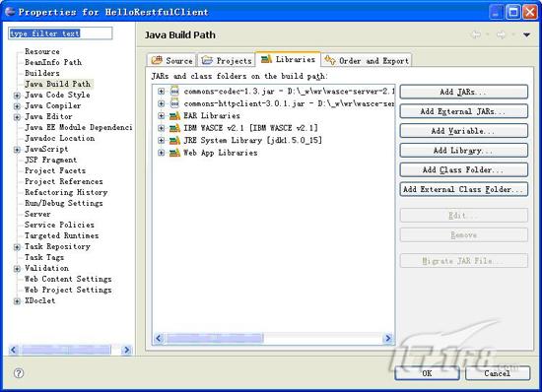The height and width of the screenshot is (392, 542).
Task: Select Builders in the properties tree
Action: coord(42,73)
